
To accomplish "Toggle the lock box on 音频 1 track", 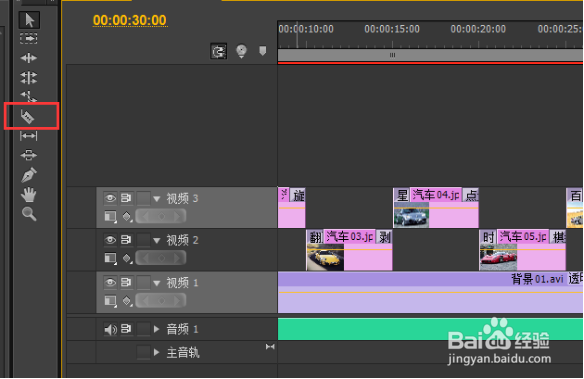I will tap(143, 329).
